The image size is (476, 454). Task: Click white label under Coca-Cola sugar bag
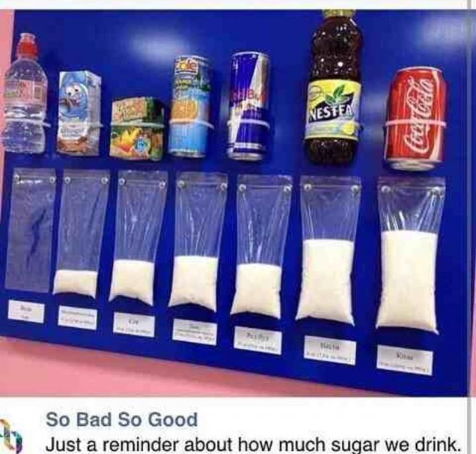pyautogui.click(x=405, y=360)
